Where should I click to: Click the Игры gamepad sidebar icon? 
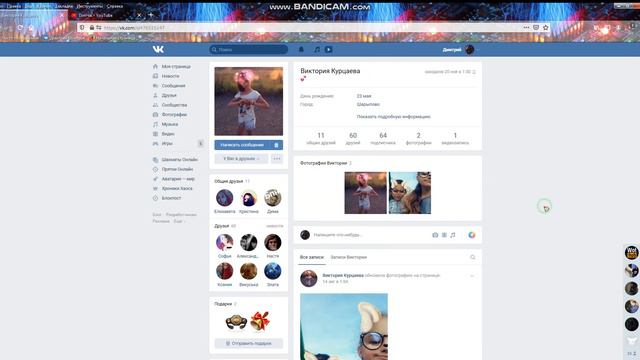155,143
